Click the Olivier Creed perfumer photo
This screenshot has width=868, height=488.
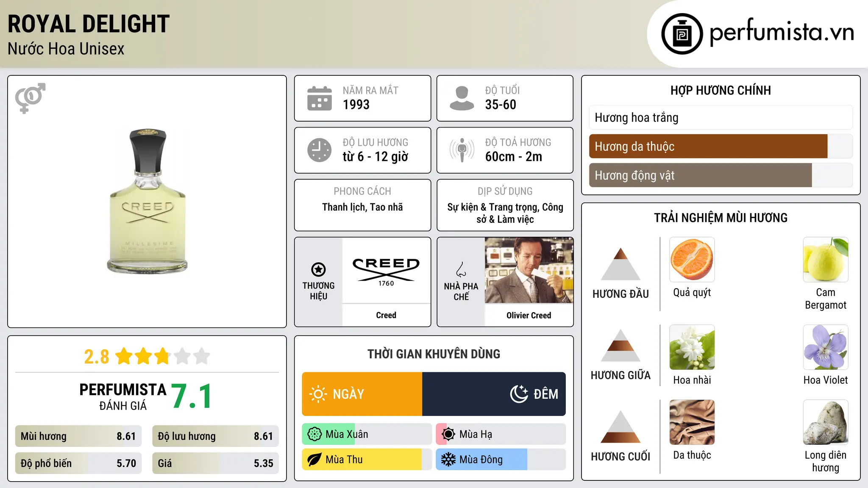click(529, 270)
